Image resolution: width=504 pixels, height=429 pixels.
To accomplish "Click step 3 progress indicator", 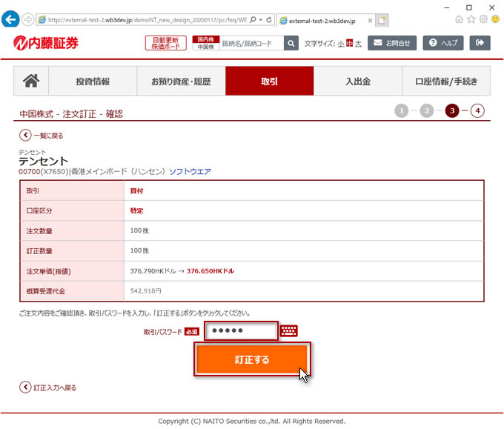I will click(x=452, y=111).
